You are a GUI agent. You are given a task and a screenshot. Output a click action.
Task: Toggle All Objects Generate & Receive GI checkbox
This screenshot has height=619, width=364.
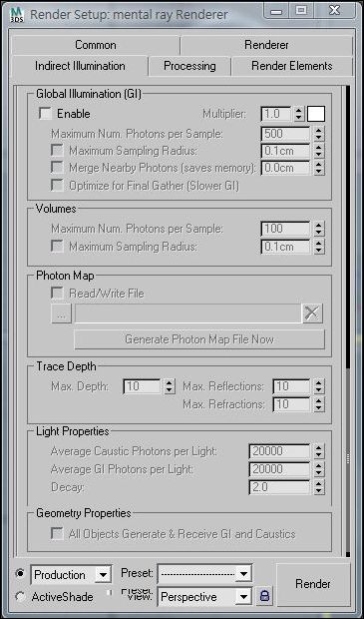(x=58, y=534)
